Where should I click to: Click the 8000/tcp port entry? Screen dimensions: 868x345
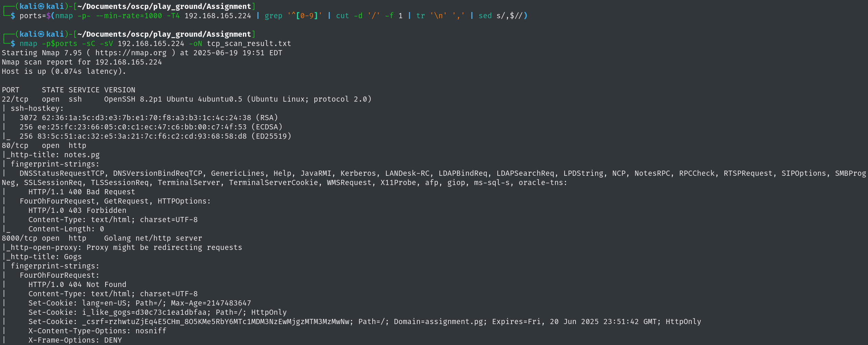pos(20,238)
